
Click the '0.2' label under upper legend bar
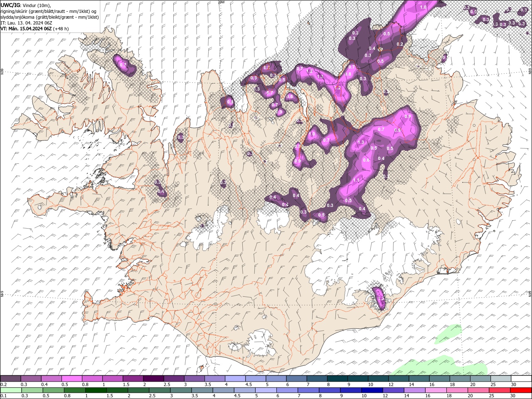pyautogui.click(x=3, y=384)
